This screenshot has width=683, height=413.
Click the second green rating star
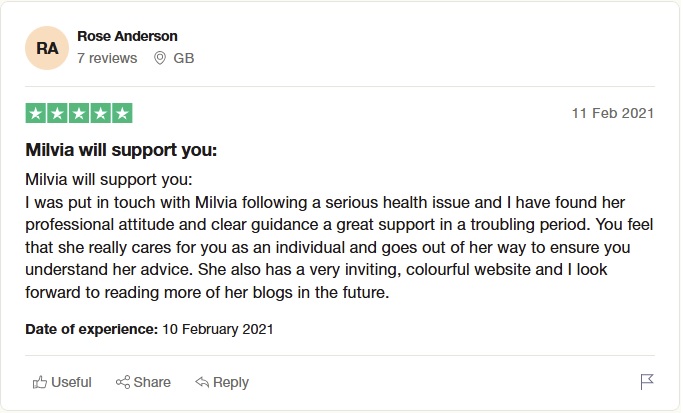(57, 113)
